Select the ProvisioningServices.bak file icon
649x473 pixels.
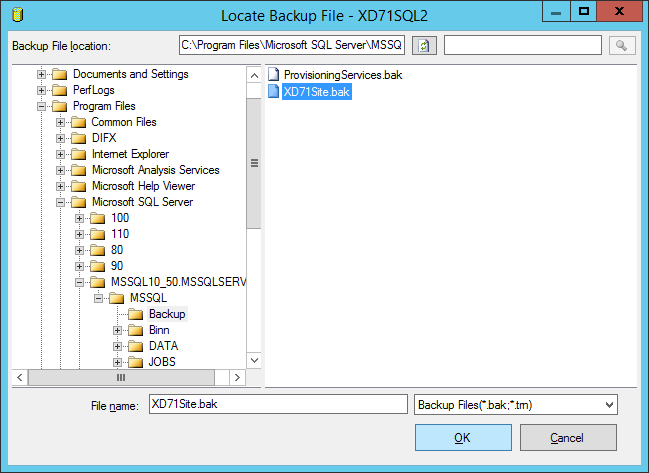pos(274,75)
